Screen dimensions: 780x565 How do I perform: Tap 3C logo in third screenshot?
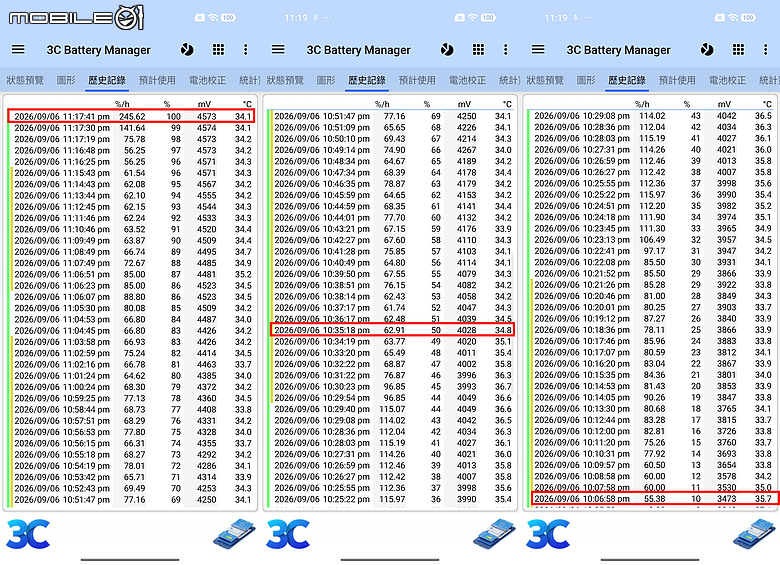click(548, 534)
